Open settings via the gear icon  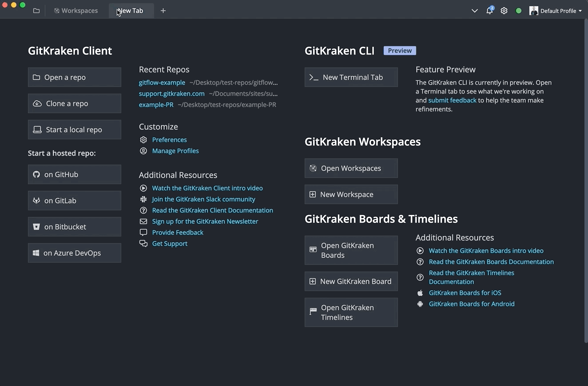(x=504, y=11)
